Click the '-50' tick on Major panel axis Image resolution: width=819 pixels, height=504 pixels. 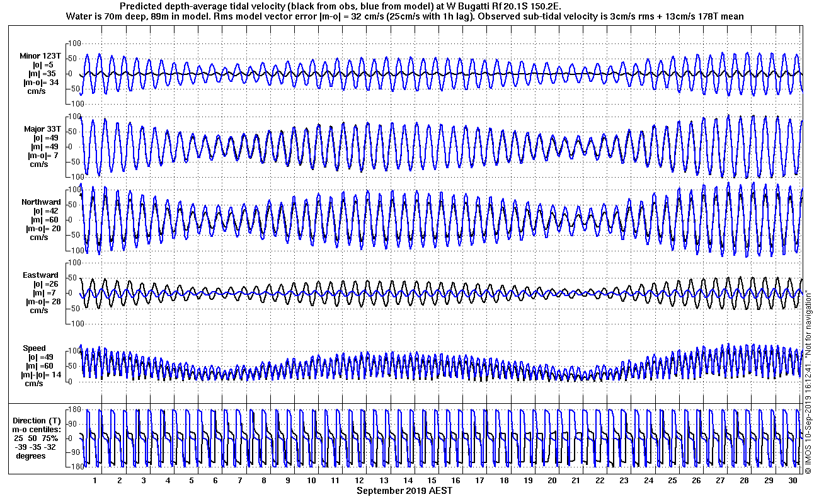(73, 162)
